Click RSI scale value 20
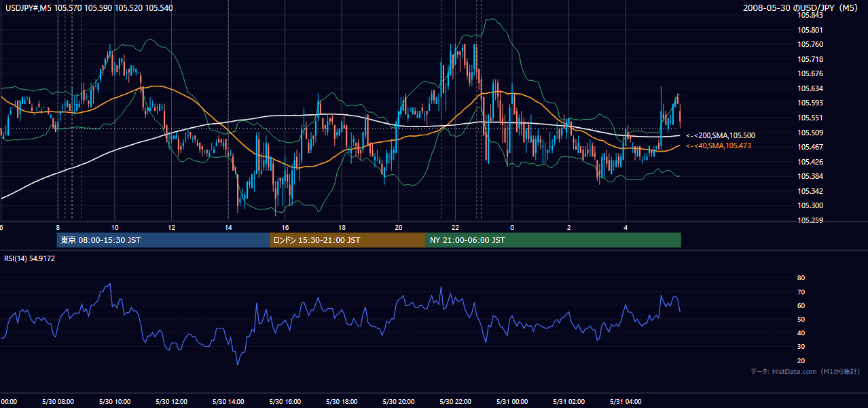 click(x=801, y=360)
